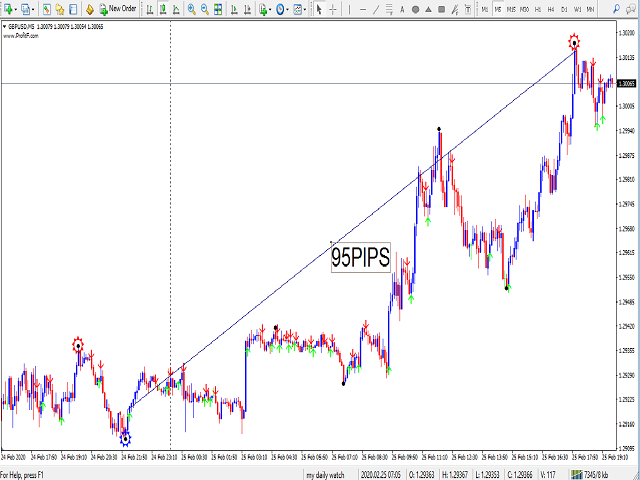Open the Periods clock icon
This screenshot has width=640, height=480.
click(x=280, y=9)
